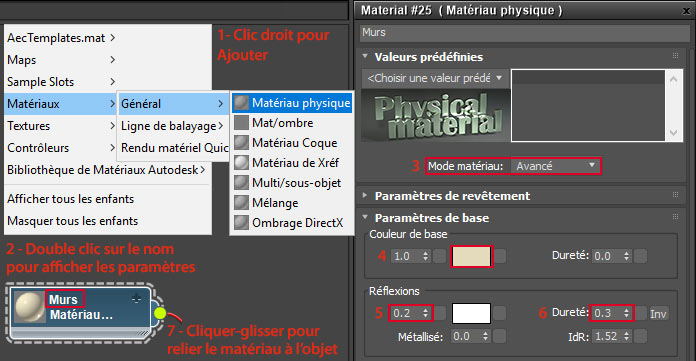Open the Choisir une valeur prédéfinie dropdown
Viewport: 696px width, 361px height.
[435, 78]
